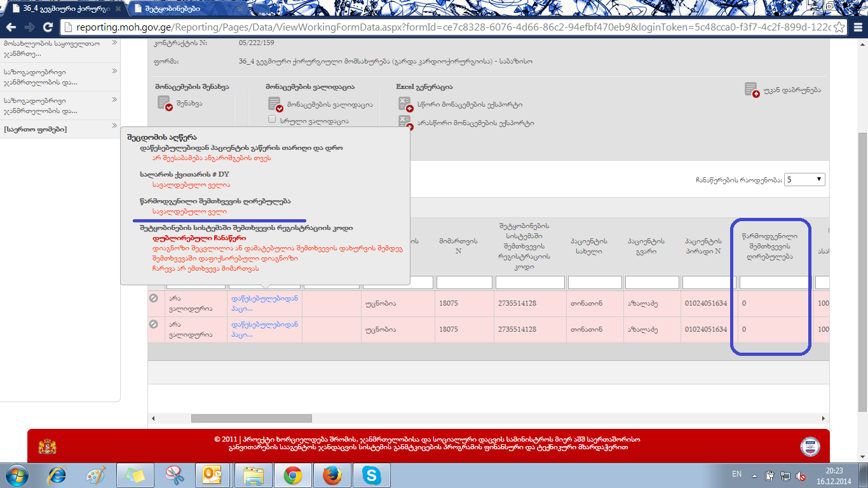868x488 pixels.
Task: Open the ჩანაწერების რაოდენობა records count dropdown
Action: [804, 180]
